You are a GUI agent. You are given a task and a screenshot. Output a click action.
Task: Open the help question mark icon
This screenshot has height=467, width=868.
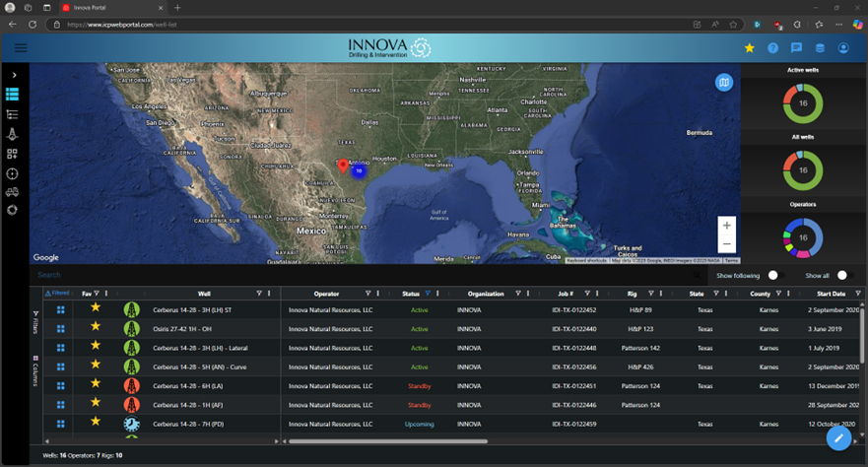coord(773,47)
